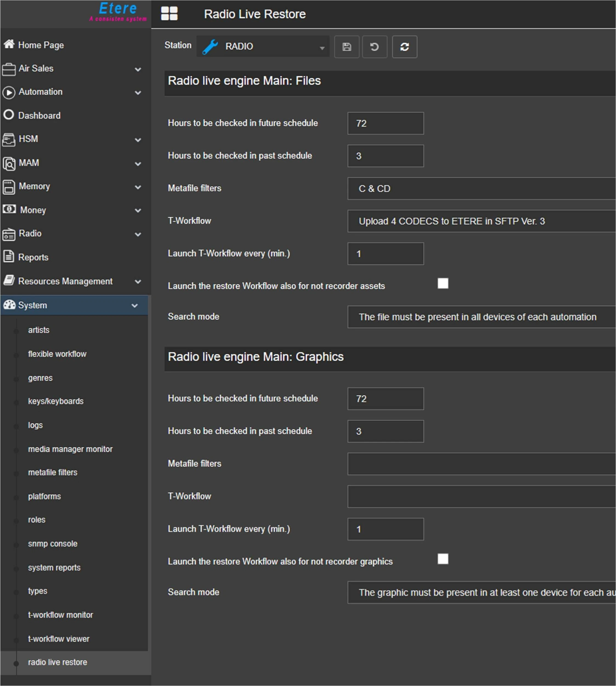The height and width of the screenshot is (686, 616).
Task: Click the undo arrow icon in toolbar
Action: (x=374, y=47)
